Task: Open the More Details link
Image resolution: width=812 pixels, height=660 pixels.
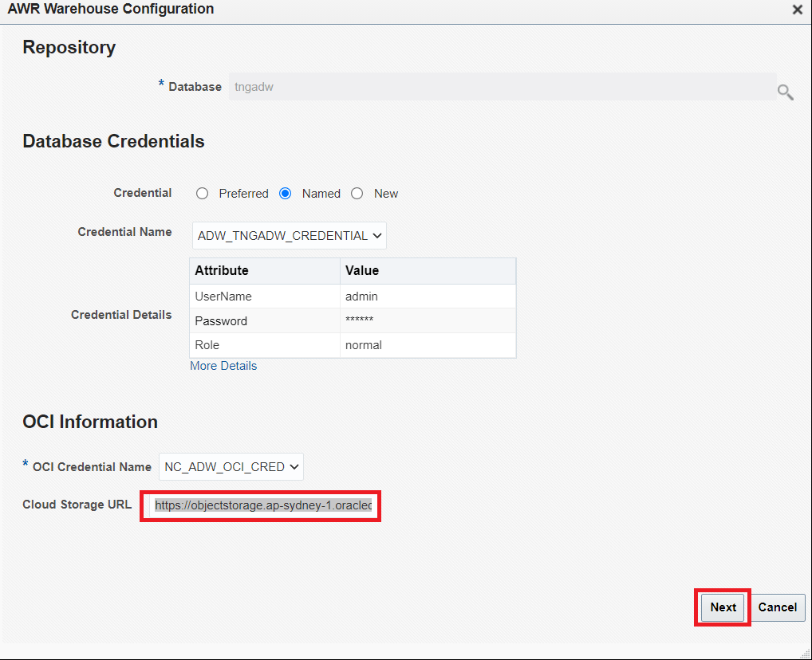Action: (223, 366)
